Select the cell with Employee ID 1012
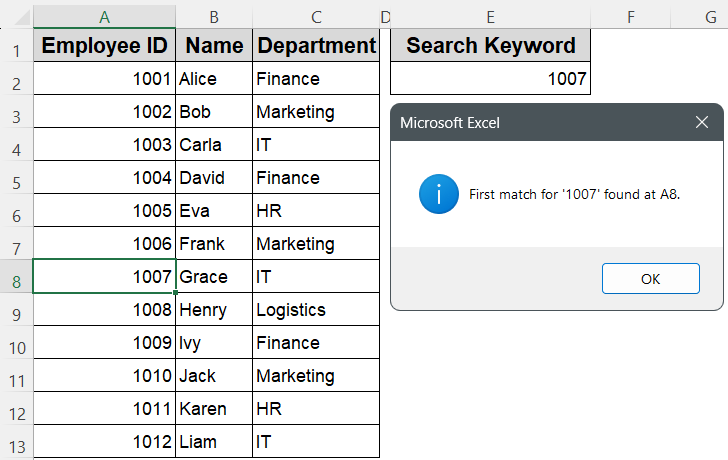This screenshot has height=460, width=728. coord(104,442)
